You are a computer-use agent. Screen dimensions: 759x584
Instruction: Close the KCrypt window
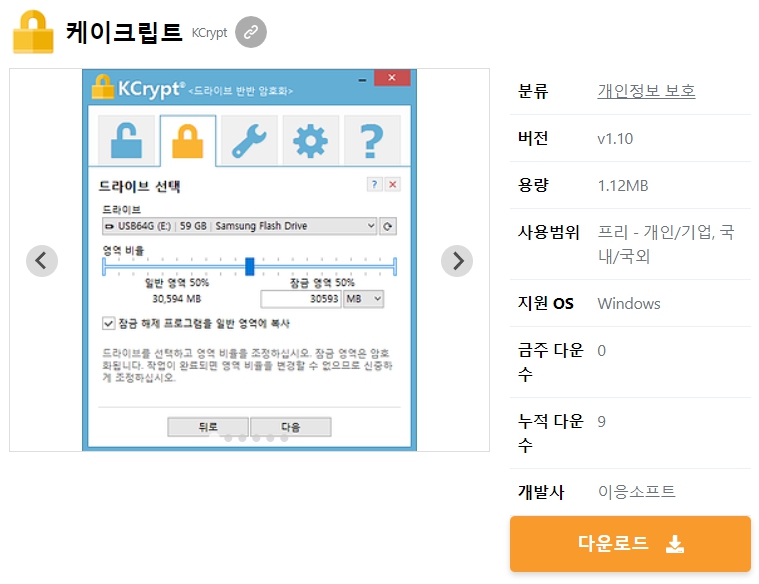point(392,77)
